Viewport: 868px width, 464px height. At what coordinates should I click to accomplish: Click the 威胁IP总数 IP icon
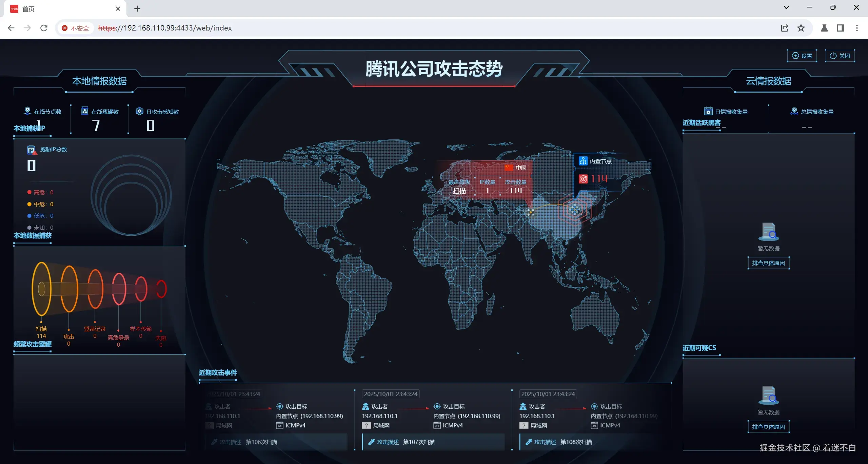pyautogui.click(x=32, y=150)
